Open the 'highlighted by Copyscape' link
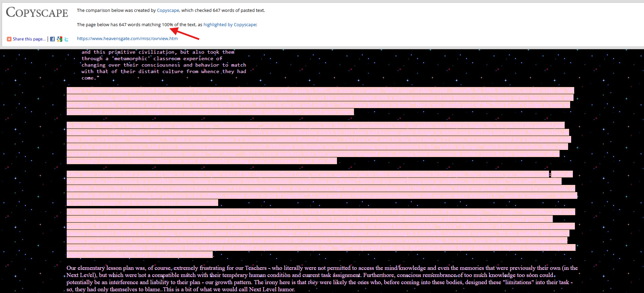This screenshot has width=644, height=293. pos(230,25)
